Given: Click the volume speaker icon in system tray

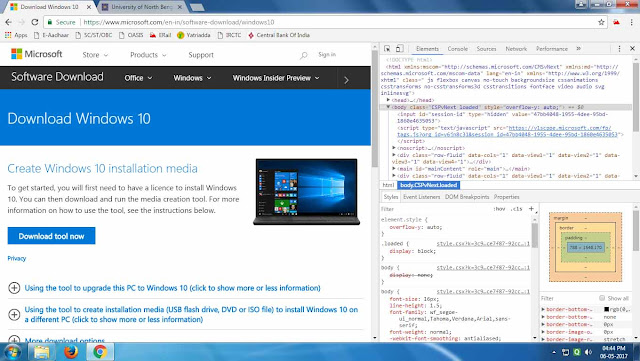Looking at the screenshot, I should pos(588,352).
